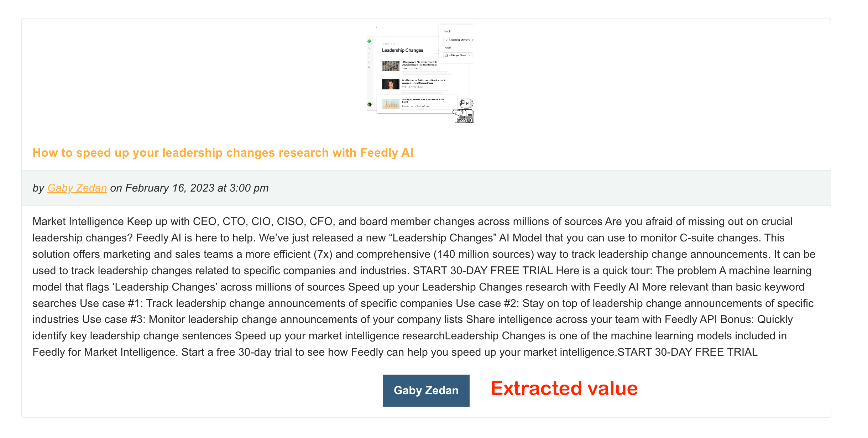Click the JPMorgan building article thumbnail
868x438 pixels.
tap(391, 66)
